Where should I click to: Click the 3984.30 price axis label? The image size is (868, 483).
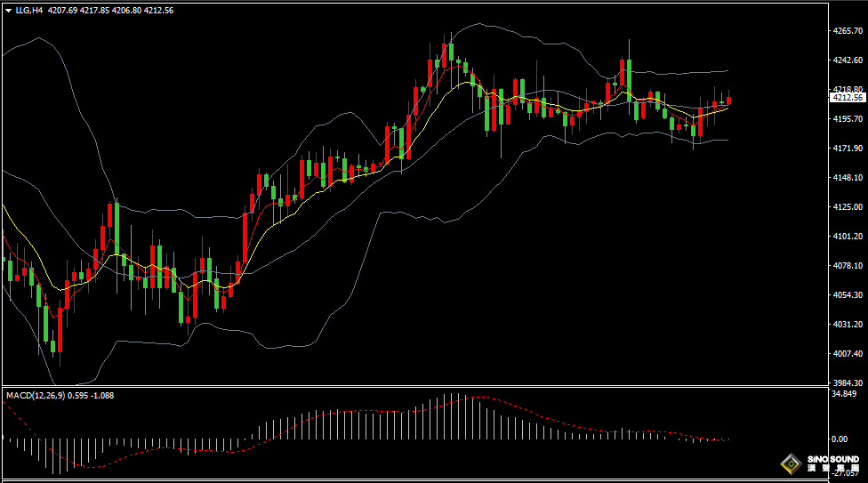[x=846, y=383]
